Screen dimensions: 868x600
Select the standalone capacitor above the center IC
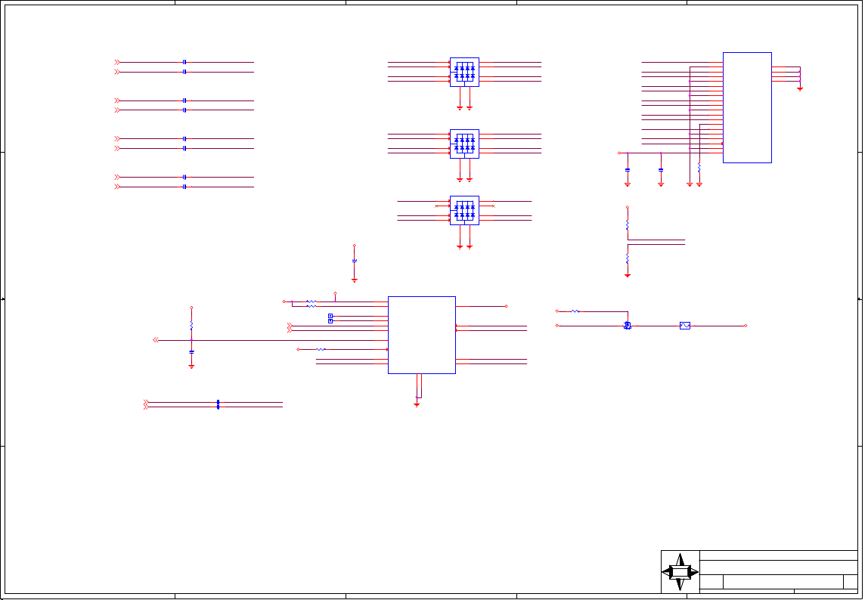355,261
